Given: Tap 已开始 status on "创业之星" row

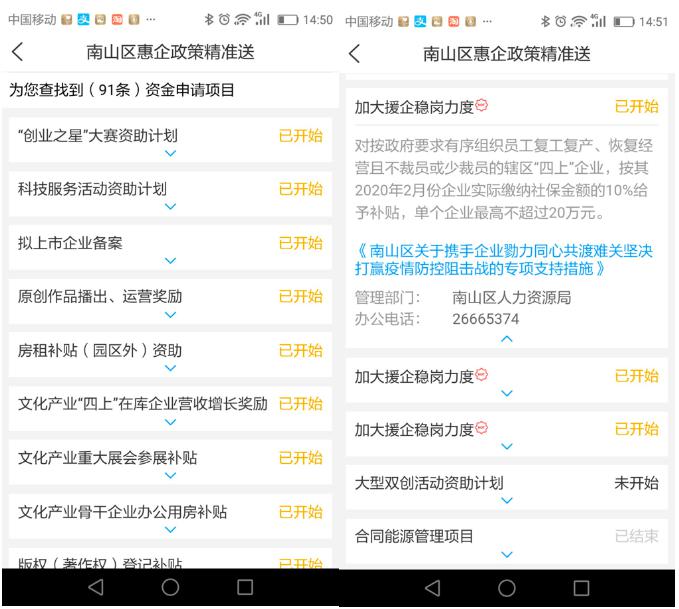Looking at the screenshot, I should [301, 136].
